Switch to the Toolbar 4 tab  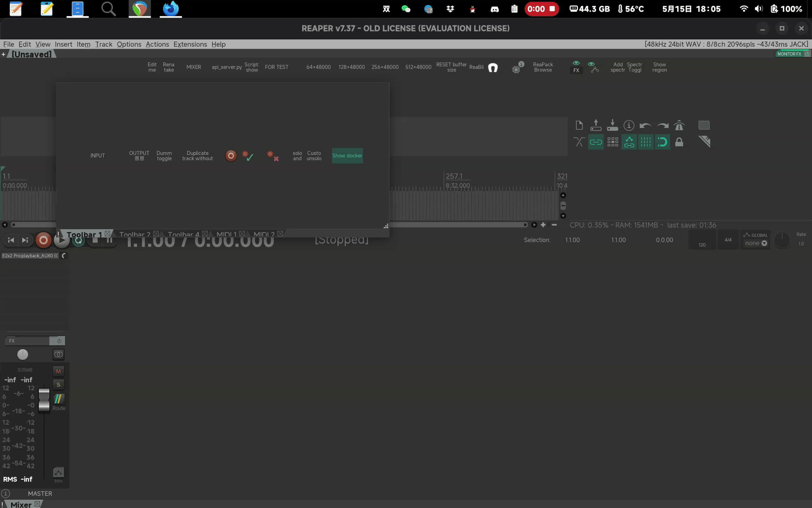point(184,234)
